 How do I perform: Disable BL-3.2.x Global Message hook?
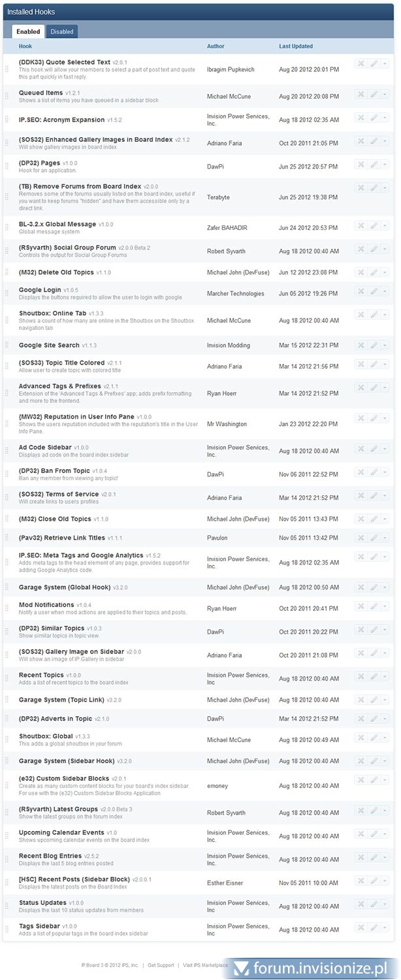click(360, 225)
